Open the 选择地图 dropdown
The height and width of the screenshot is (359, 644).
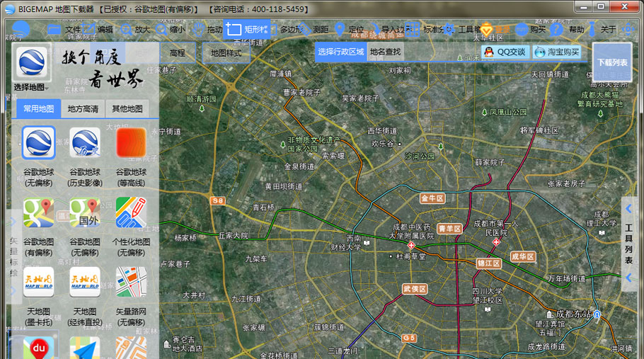tap(31, 87)
